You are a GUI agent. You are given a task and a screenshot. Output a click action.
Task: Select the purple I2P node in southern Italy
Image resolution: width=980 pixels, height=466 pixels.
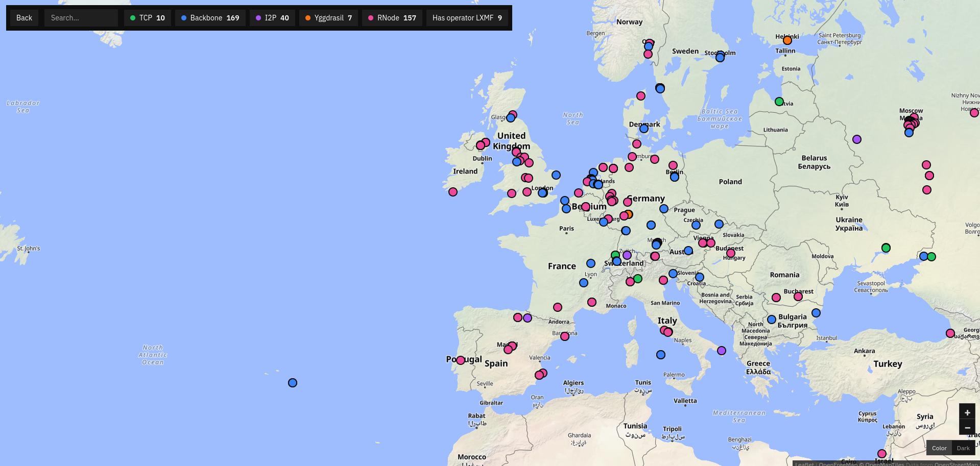[x=722, y=351]
